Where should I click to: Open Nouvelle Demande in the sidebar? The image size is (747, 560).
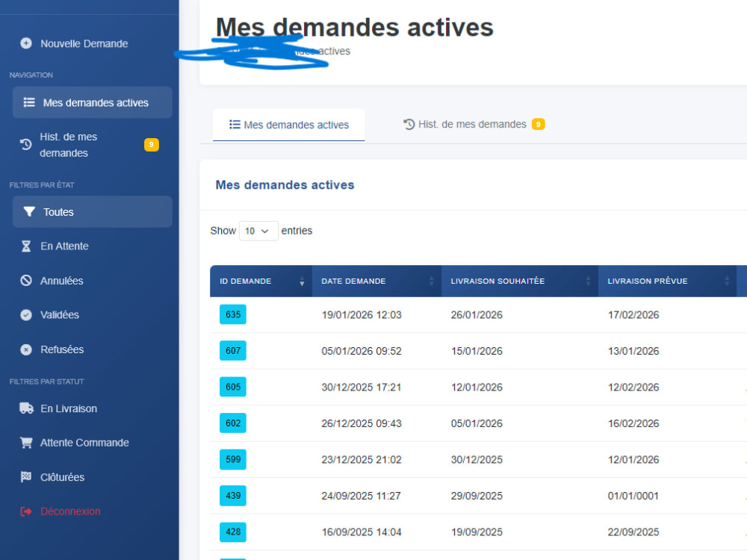pos(84,43)
